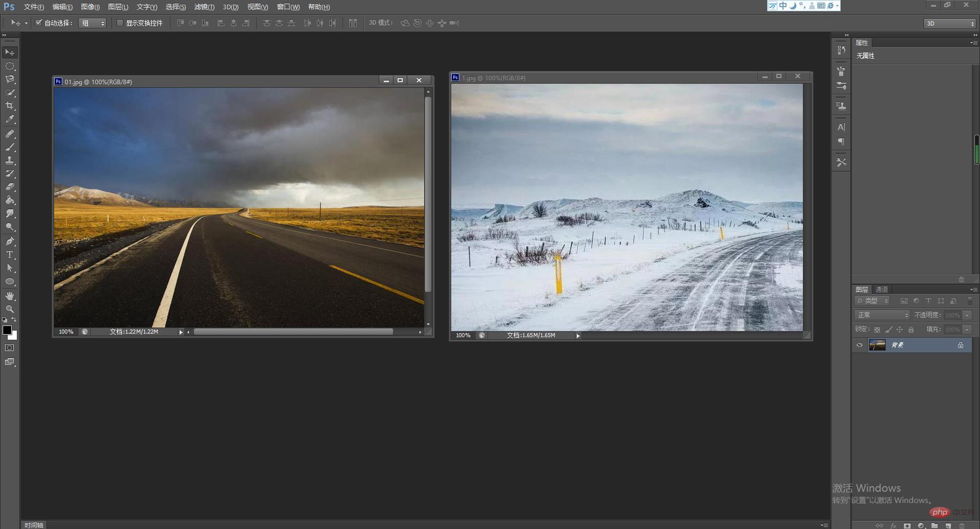The image size is (980, 529).
Task: Change the screen mode from the toolbox
Action: [x=10, y=362]
